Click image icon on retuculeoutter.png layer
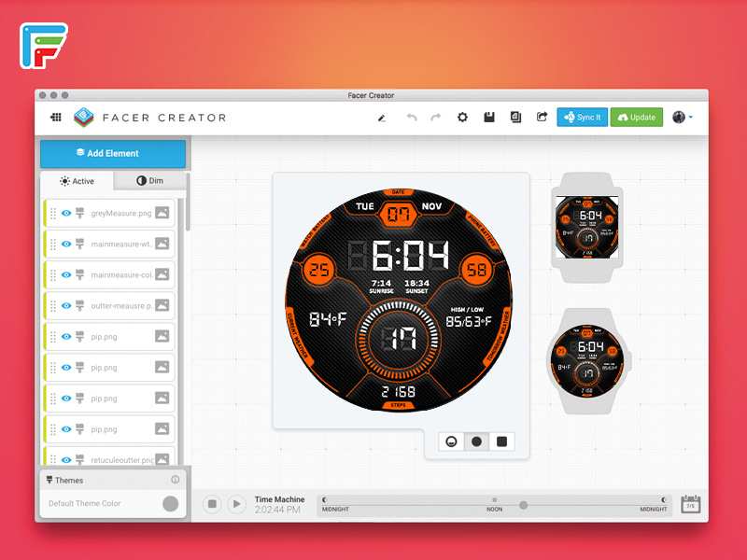Image resolution: width=747 pixels, height=560 pixels. 162,459
